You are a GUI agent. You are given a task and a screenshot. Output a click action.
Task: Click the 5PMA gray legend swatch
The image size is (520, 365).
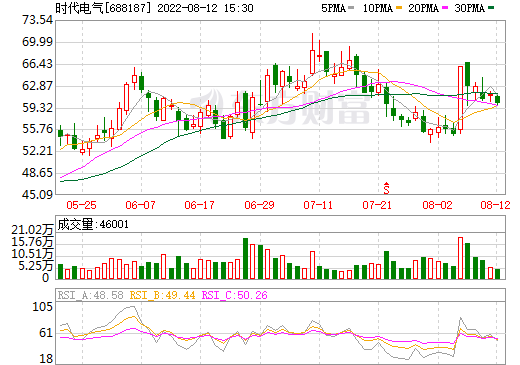351,8
